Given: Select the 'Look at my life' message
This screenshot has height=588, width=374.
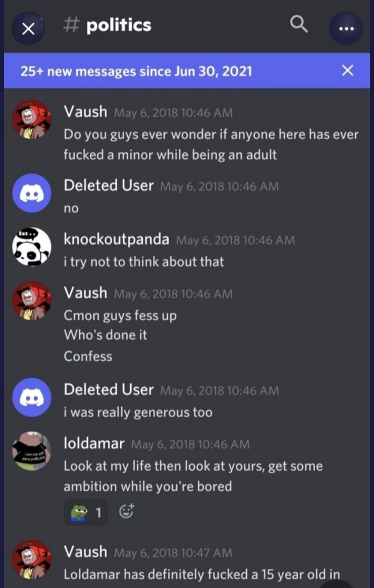Looking at the screenshot, I should point(193,476).
